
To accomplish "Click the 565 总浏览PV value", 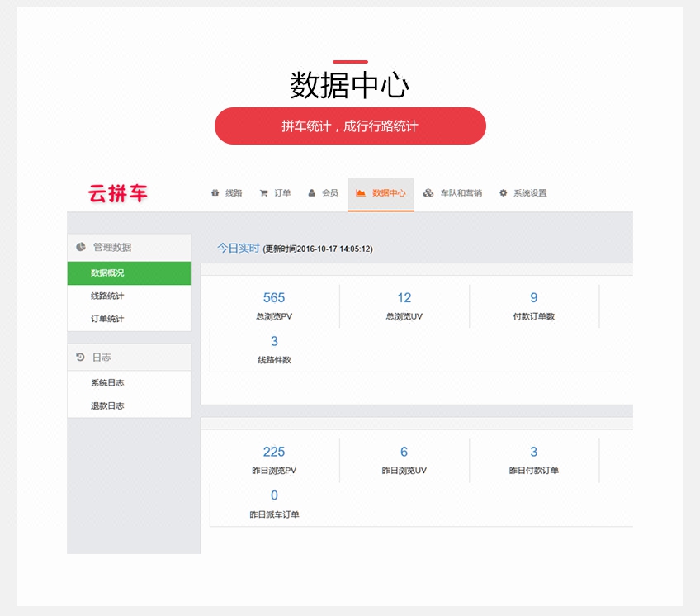I will point(274,297).
